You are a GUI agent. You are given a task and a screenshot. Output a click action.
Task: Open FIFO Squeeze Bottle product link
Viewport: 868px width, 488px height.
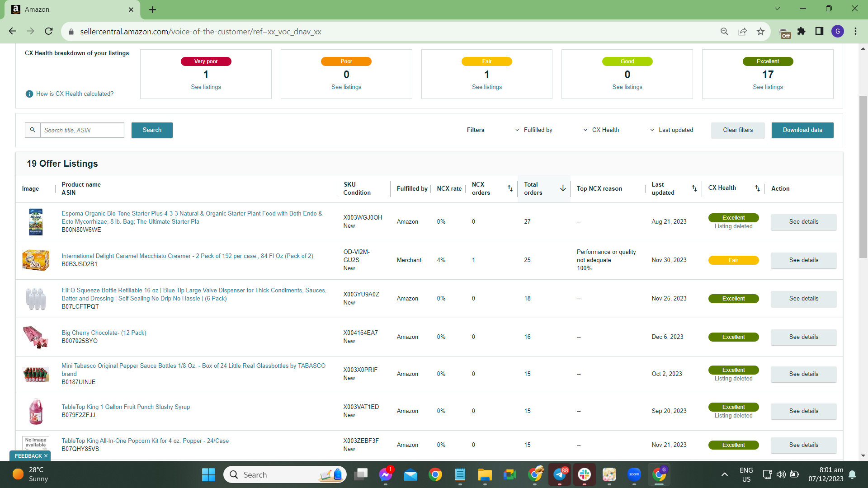coord(194,295)
